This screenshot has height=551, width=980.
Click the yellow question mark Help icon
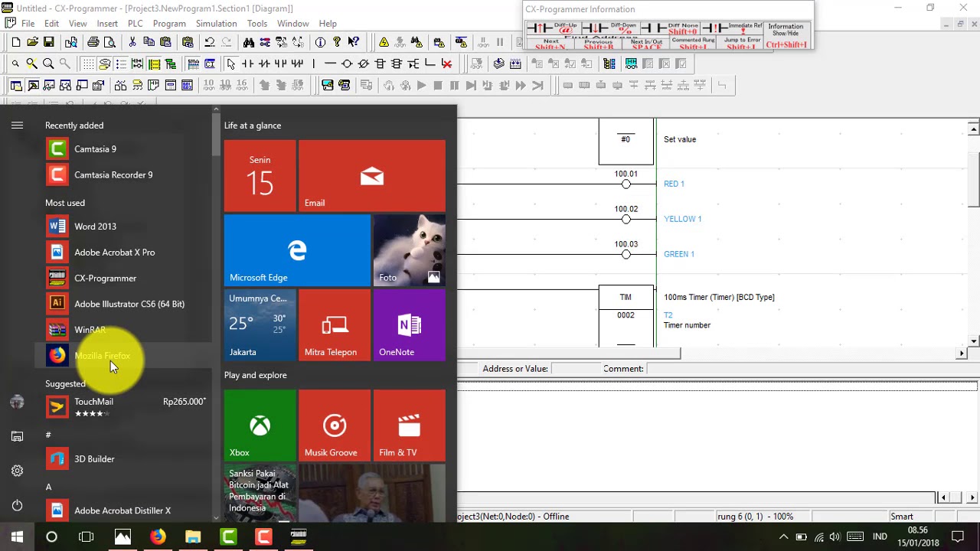point(337,43)
